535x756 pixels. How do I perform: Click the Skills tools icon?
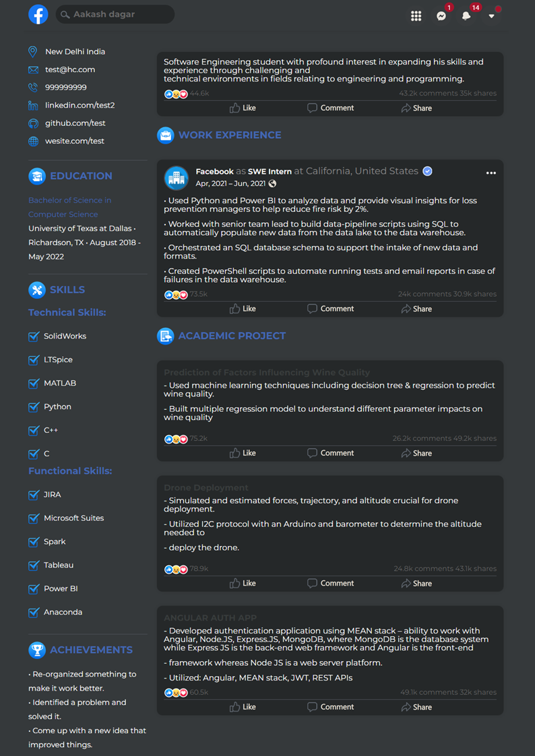(x=37, y=289)
